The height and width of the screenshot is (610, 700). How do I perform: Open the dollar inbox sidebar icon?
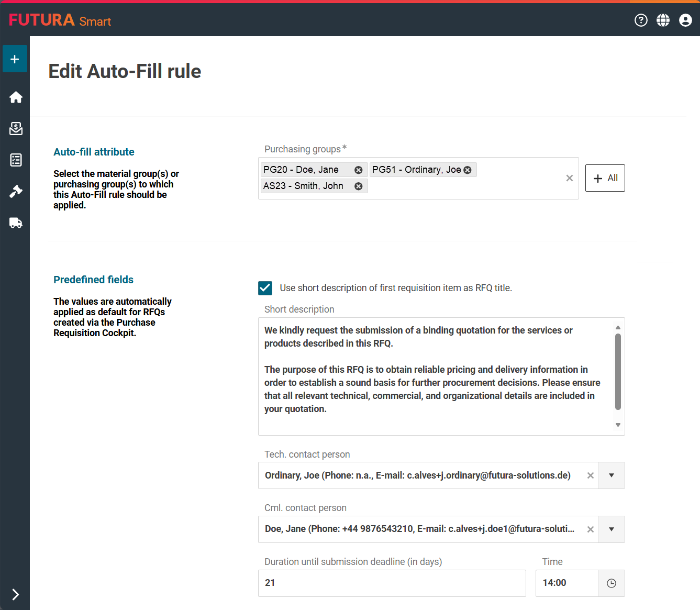(x=16, y=129)
